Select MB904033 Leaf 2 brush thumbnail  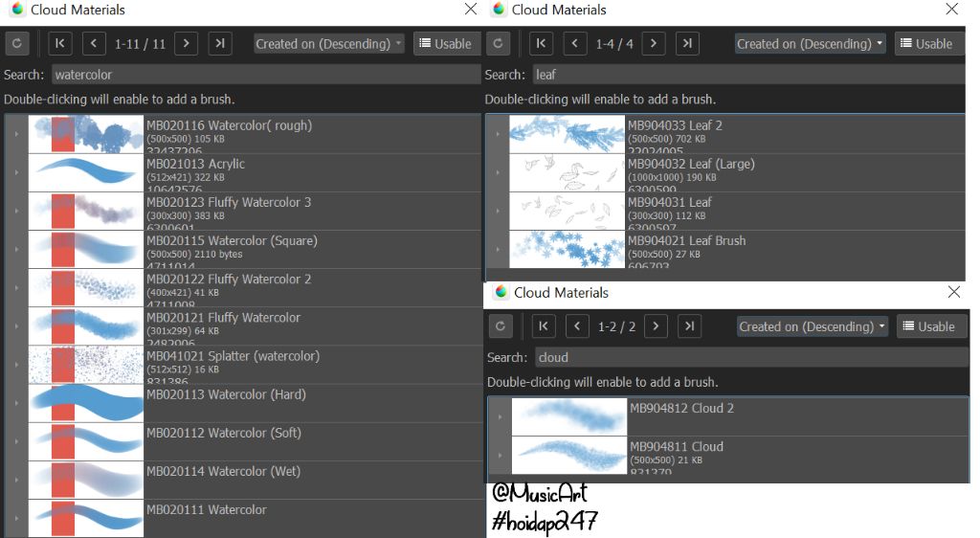click(x=567, y=134)
